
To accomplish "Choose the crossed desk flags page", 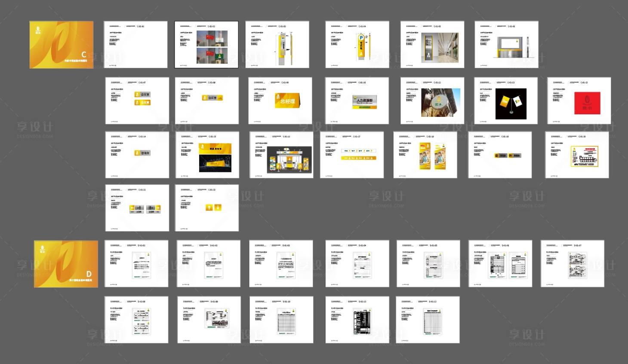I will coord(506,101).
